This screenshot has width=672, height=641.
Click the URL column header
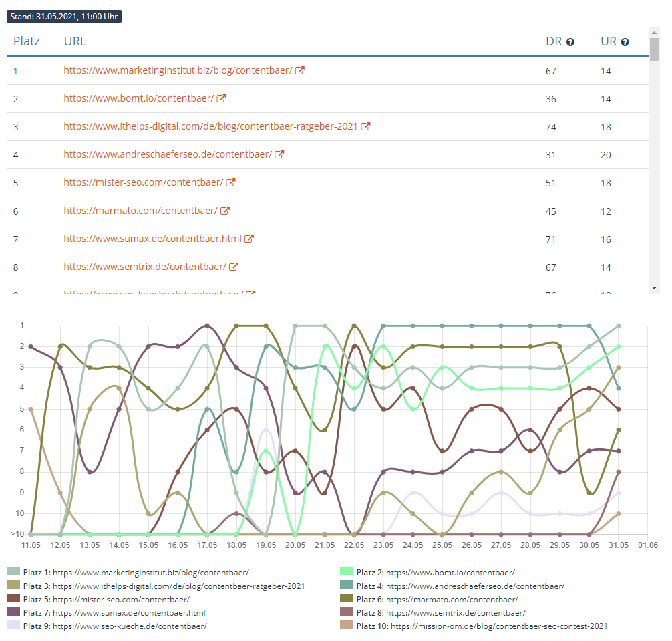point(75,41)
